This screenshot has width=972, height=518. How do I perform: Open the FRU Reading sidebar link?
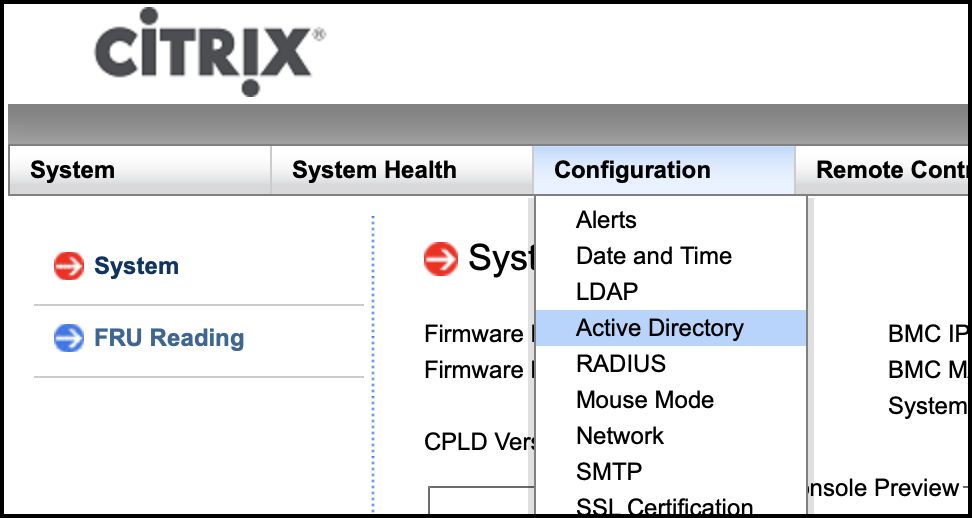[169, 338]
